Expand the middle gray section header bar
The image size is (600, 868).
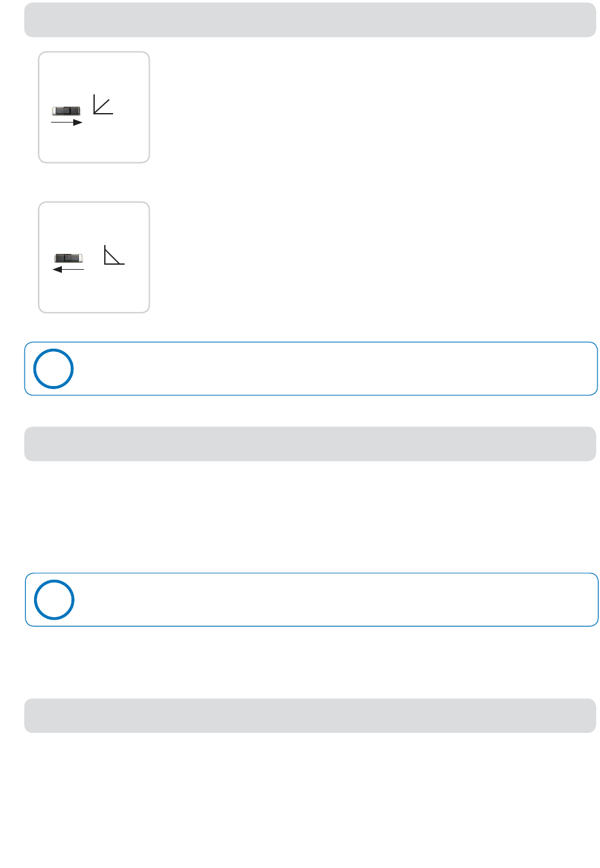310,443
